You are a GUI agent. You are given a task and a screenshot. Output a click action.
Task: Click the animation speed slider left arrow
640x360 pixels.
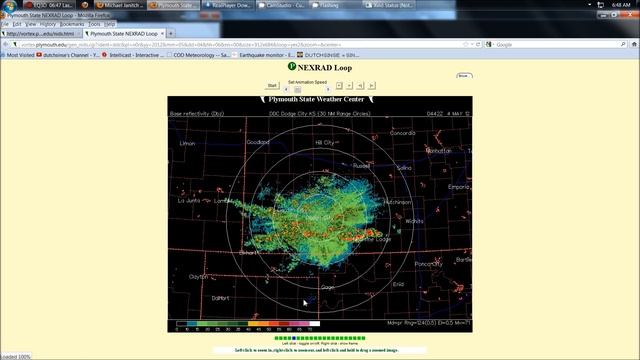coord(286,90)
